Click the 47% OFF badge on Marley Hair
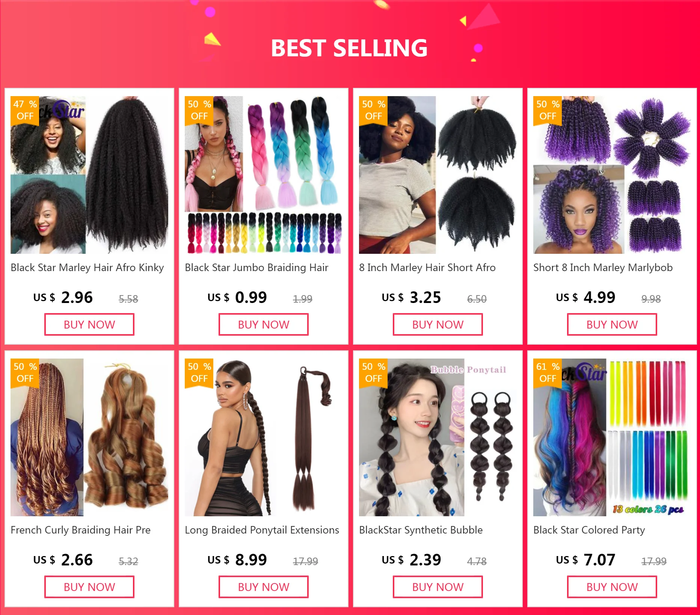The height and width of the screenshot is (615, 700). click(25, 110)
